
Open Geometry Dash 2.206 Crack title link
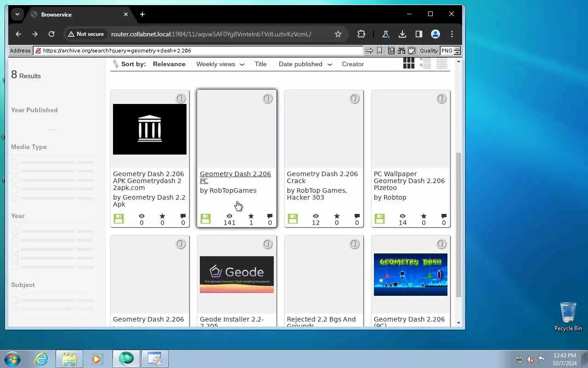[x=322, y=177]
